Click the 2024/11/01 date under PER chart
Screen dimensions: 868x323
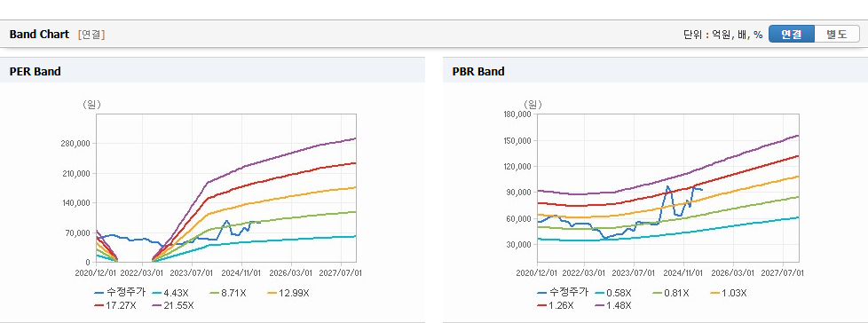pyautogui.click(x=241, y=272)
